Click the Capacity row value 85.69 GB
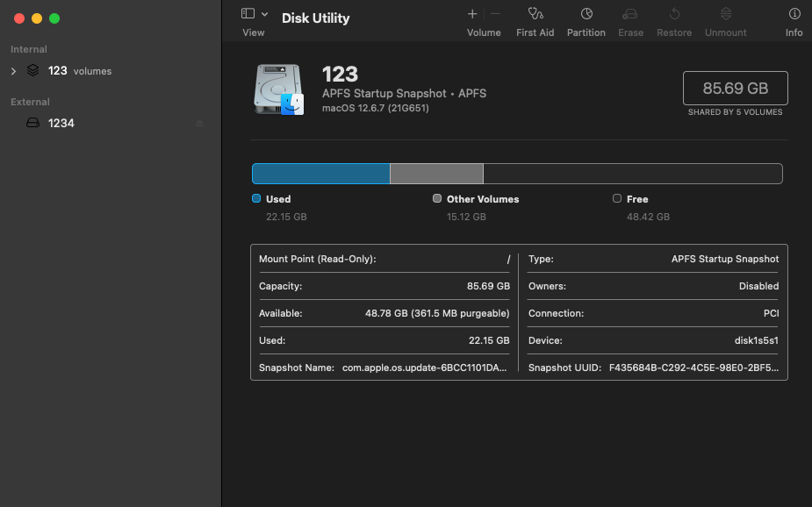 488,286
